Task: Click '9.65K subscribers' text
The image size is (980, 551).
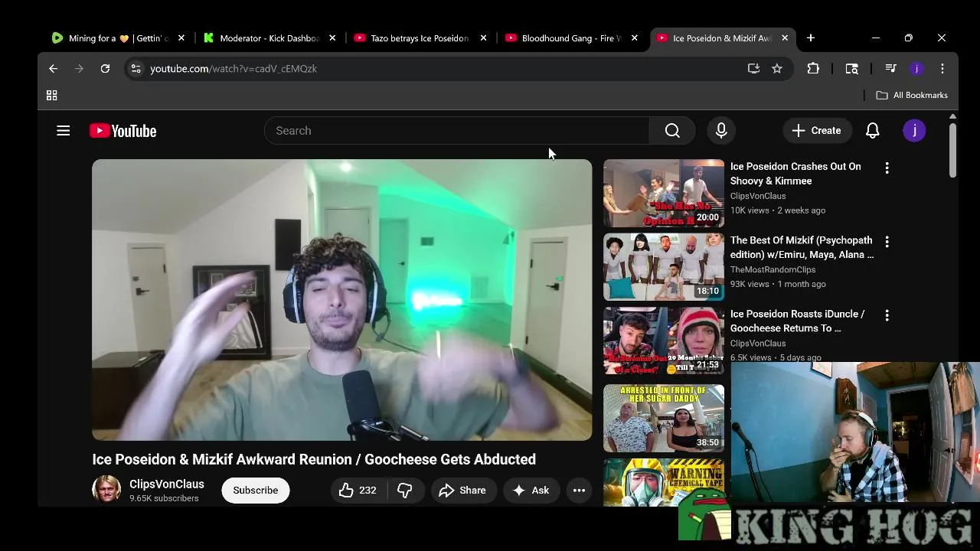Action: (164, 498)
